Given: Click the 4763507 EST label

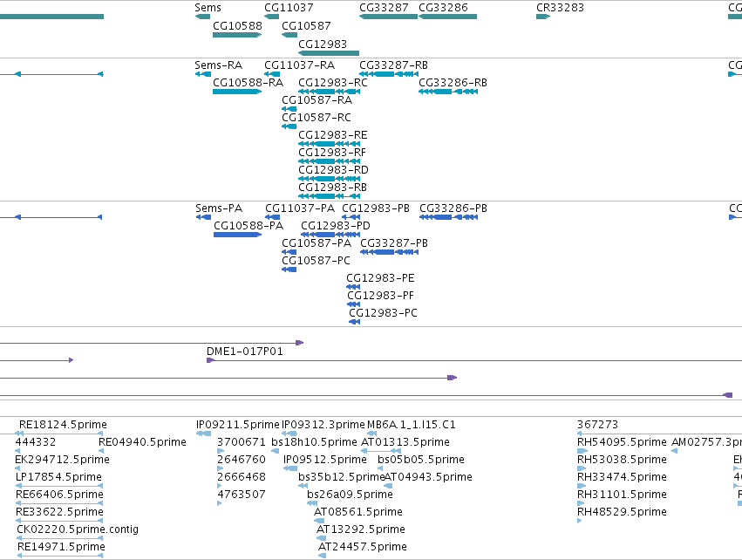Looking at the screenshot, I should (242, 495).
